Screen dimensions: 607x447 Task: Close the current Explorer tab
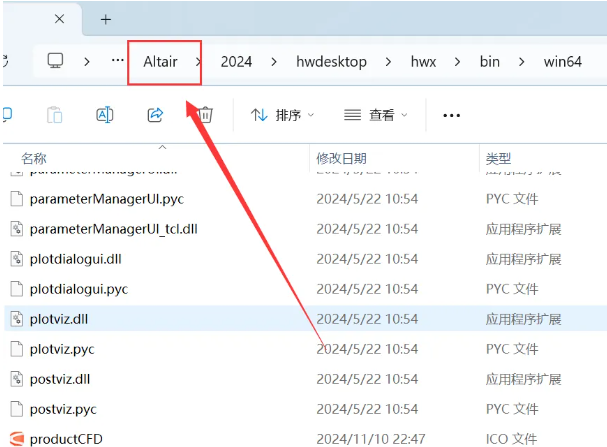pos(60,19)
